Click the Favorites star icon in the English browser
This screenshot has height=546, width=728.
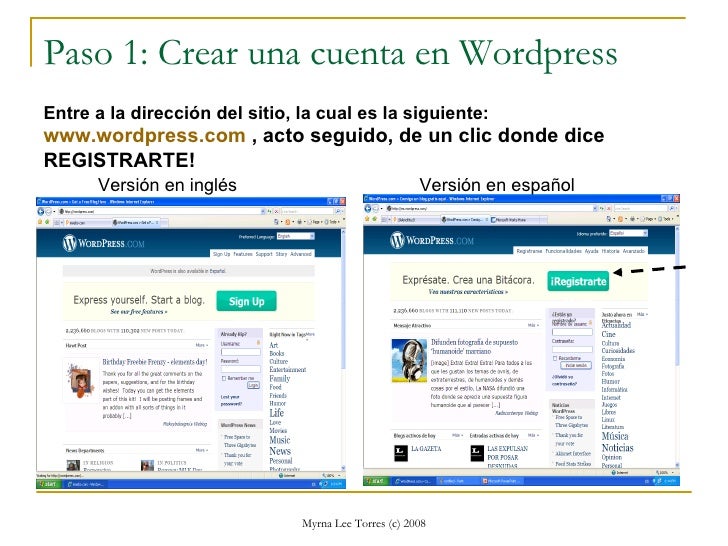(x=40, y=222)
